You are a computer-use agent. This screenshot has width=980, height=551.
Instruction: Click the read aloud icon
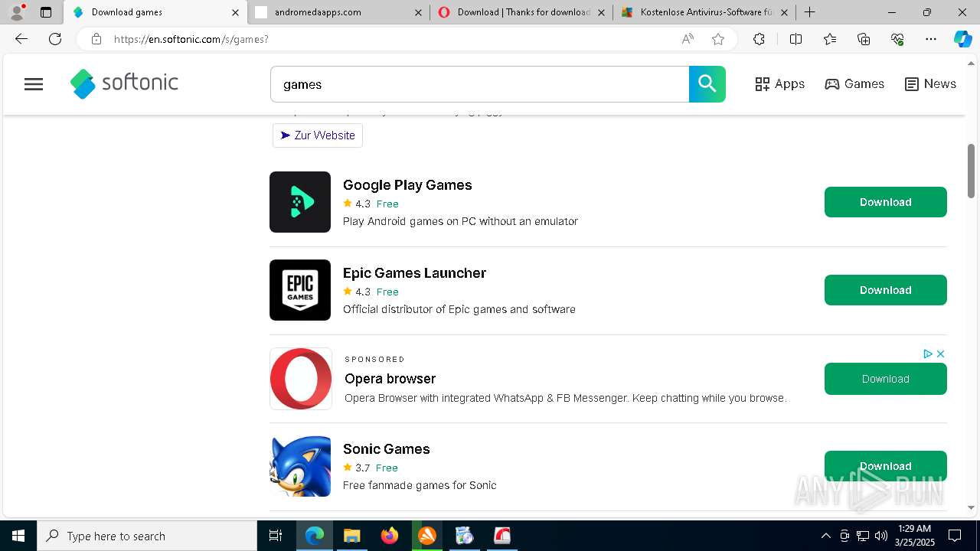coord(688,39)
